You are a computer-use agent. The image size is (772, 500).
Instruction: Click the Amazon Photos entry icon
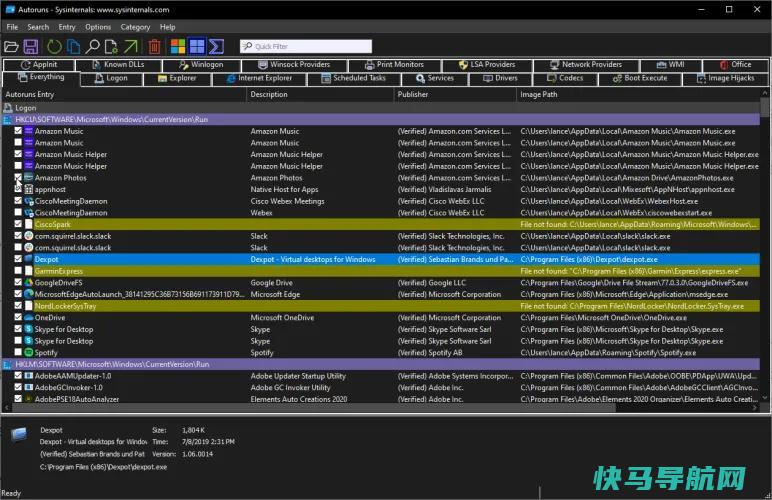pos(29,178)
